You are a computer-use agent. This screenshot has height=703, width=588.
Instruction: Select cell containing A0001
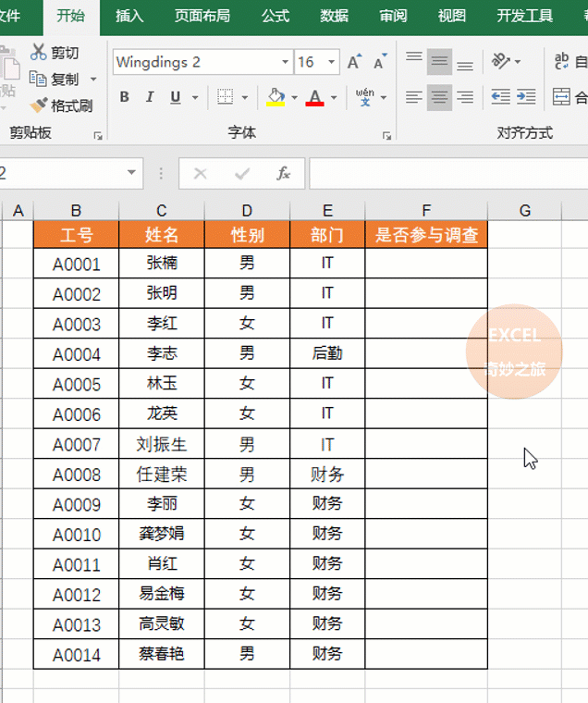[76, 264]
